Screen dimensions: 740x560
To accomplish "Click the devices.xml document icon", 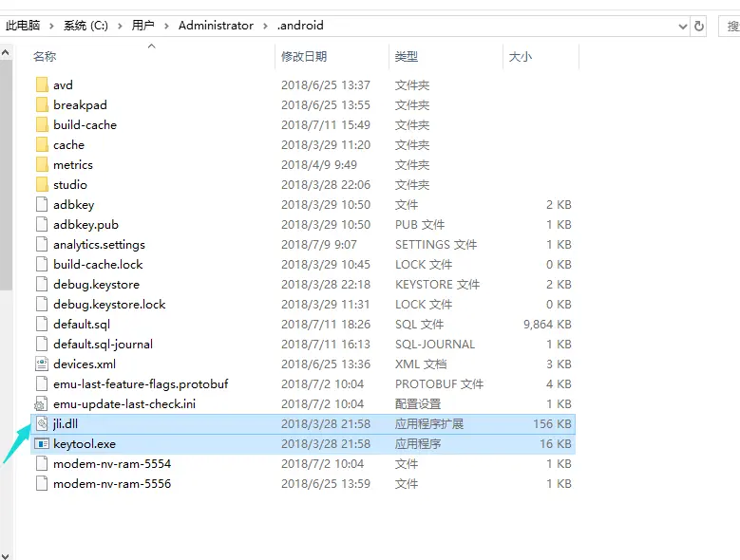I will (42, 364).
